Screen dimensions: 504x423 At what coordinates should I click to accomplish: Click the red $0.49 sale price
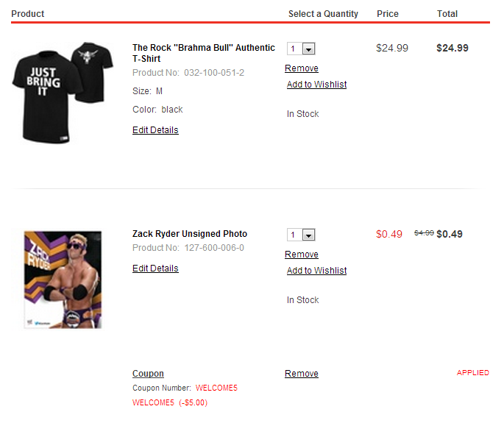(x=389, y=234)
